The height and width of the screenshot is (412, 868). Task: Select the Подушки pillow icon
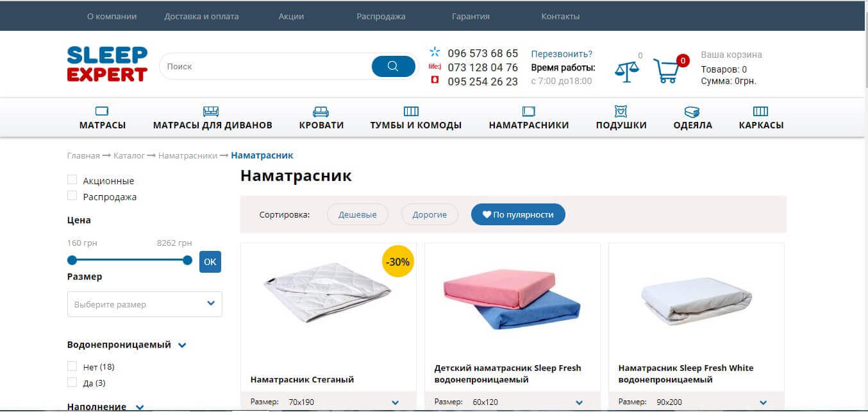click(619, 110)
